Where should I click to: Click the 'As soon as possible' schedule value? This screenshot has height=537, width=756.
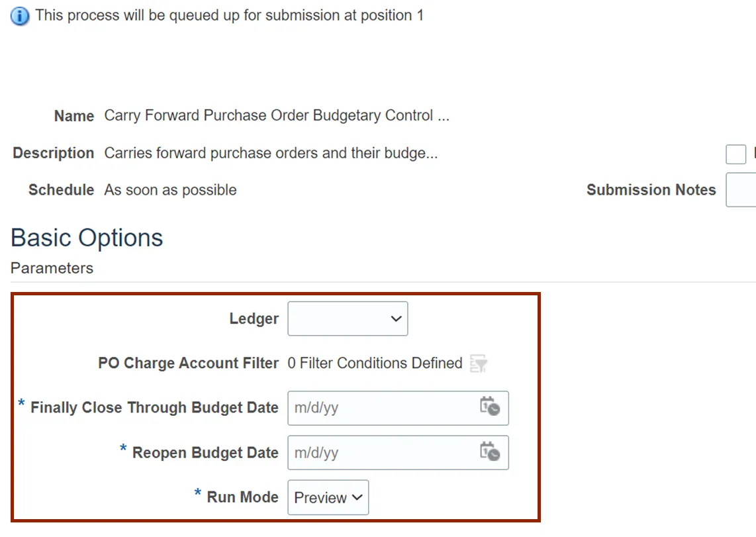[170, 190]
